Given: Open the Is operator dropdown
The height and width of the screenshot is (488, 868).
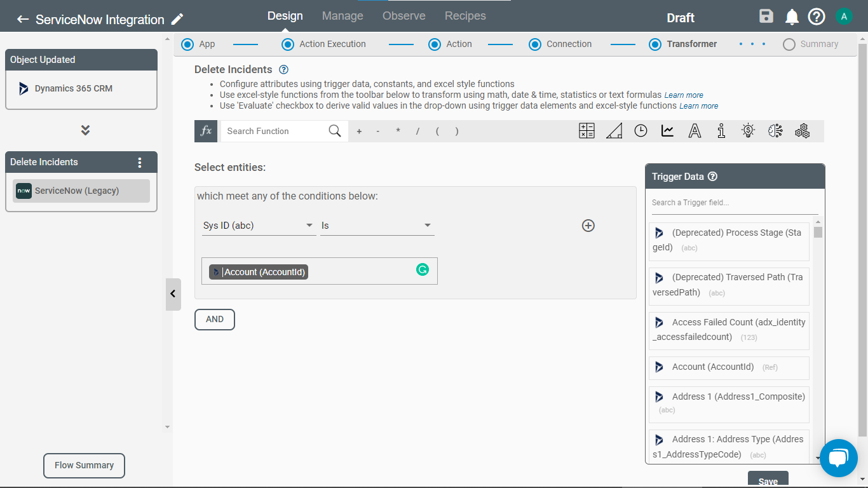Looking at the screenshot, I should tap(377, 226).
